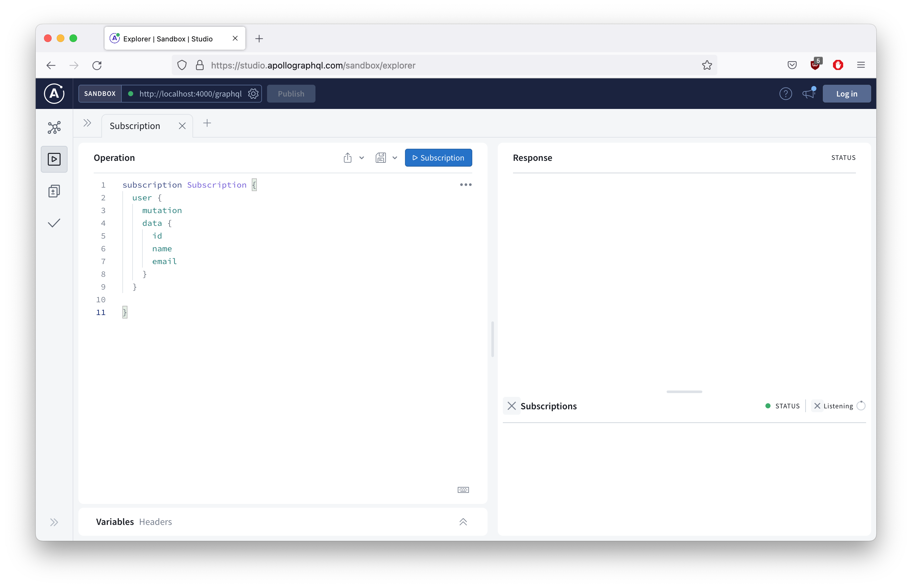Click the Log in button
Screen dimensions: 912x588
(x=846, y=94)
